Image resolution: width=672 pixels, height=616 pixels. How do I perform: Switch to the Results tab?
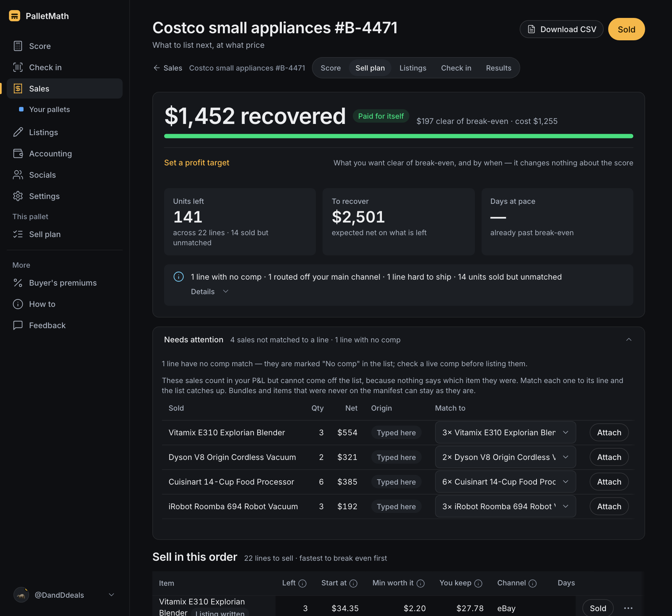(x=499, y=68)
